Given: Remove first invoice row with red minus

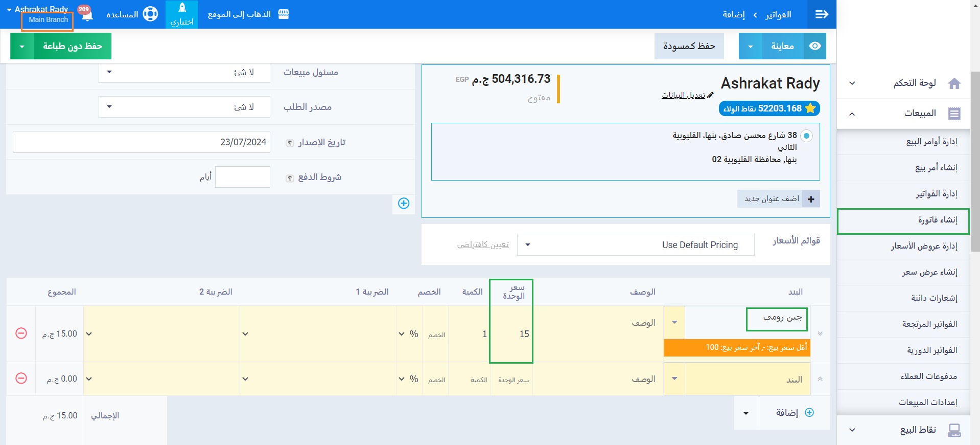Looking at the screenshot, I should 21,333.
